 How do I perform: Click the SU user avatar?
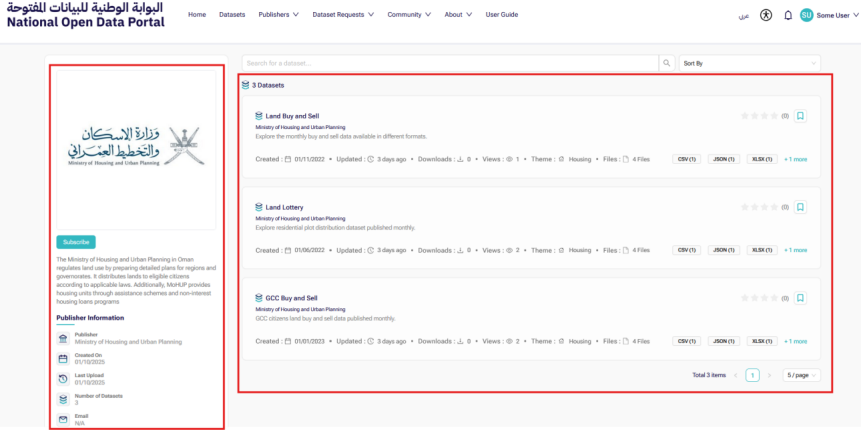coord(806,15)
